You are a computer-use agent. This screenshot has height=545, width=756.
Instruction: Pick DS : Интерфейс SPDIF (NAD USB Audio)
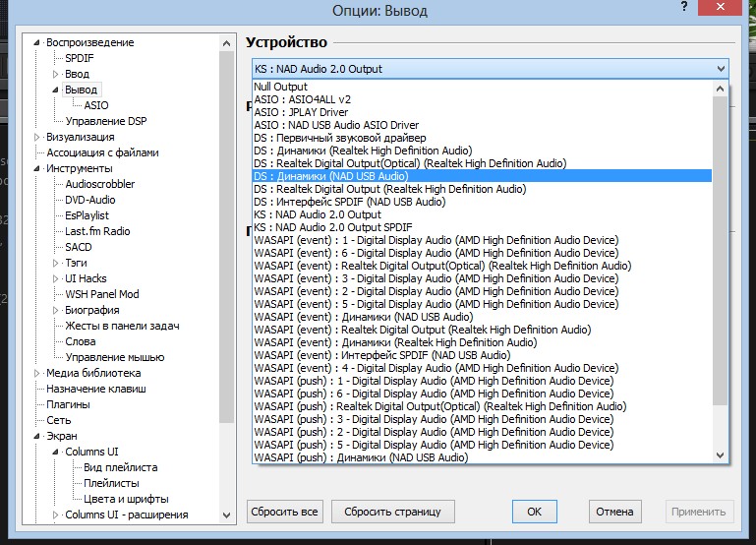pos(482,202)
